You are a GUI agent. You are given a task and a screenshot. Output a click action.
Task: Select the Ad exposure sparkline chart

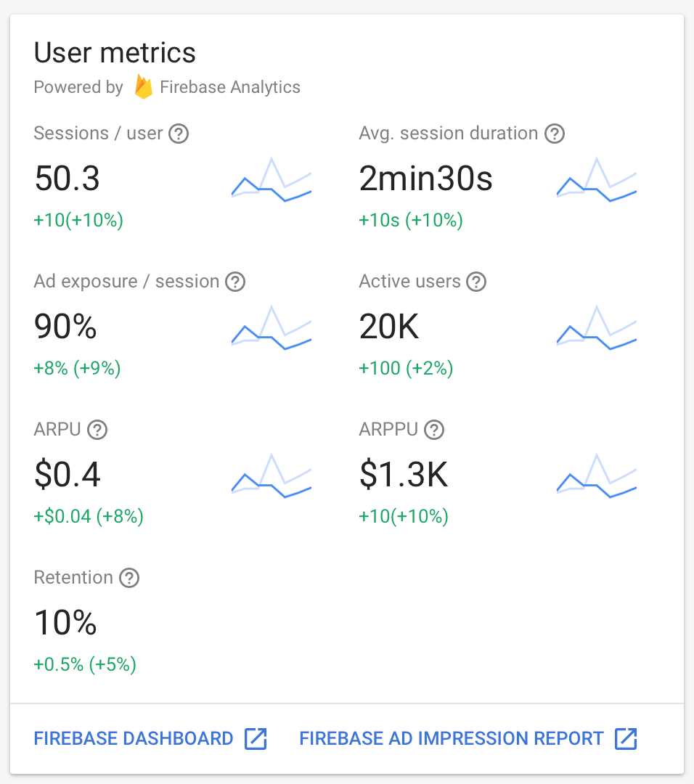click(272, 327)
